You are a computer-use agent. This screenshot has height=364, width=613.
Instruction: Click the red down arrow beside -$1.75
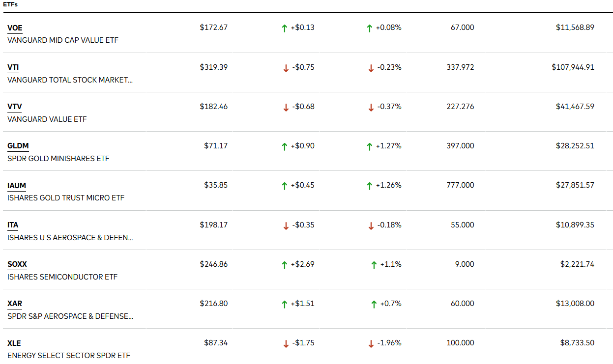click(286, 344)
